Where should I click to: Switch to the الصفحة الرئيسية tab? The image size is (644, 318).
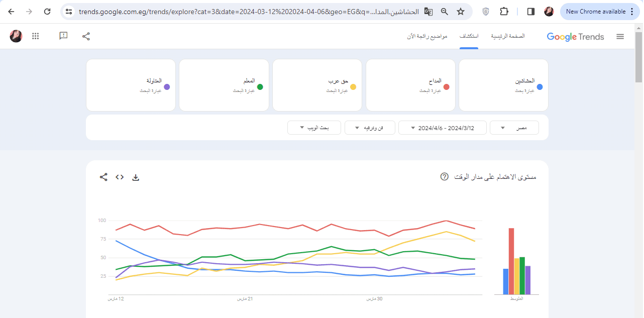point(507,36)
